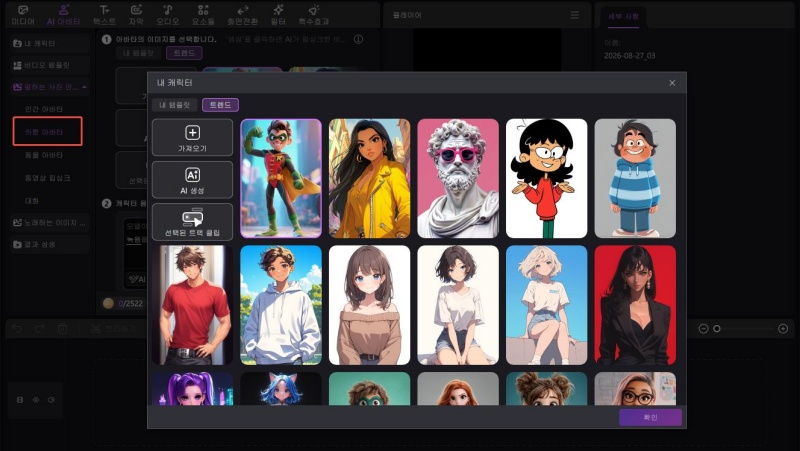Click the timeline zoom-out minus icon
The width and height of the screenshot is (800, 451).
703,329
